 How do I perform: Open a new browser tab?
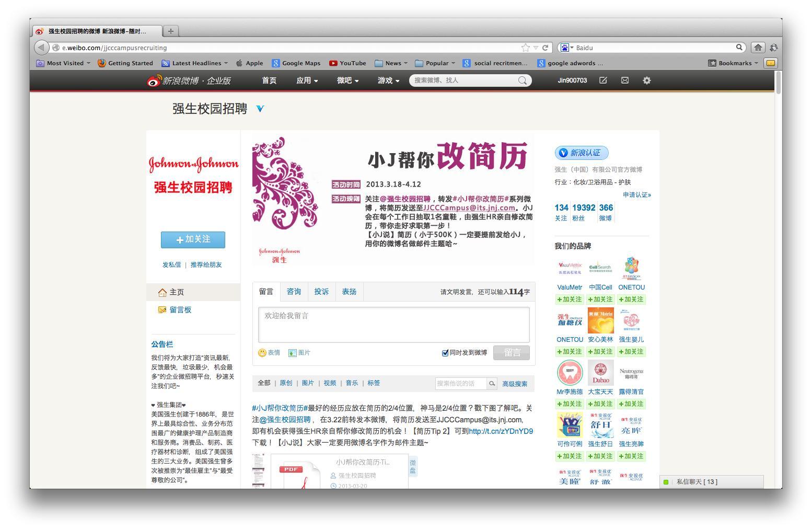click(x=170, y=31)
